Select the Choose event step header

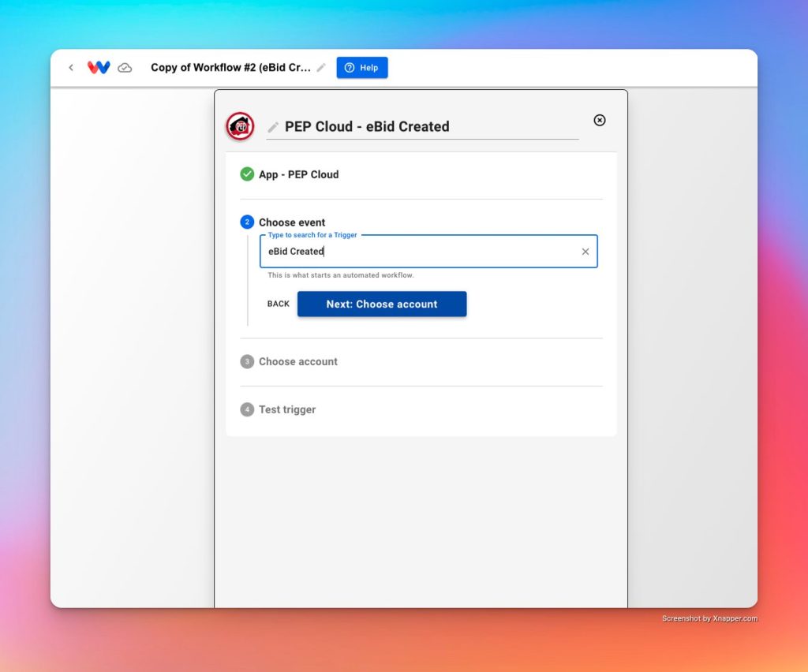click(292, 222)
